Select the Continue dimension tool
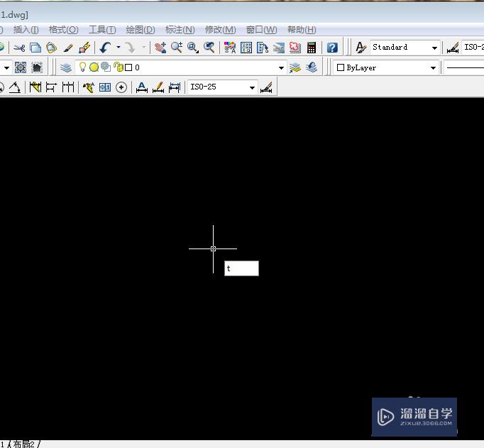The image size is (484, 448). point(68,88)
